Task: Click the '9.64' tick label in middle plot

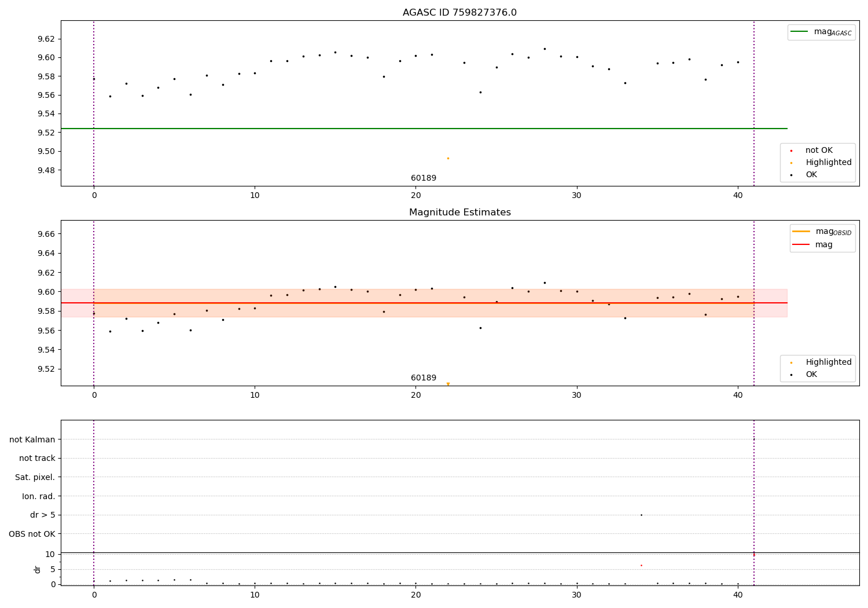Action: tap(46, 253)
